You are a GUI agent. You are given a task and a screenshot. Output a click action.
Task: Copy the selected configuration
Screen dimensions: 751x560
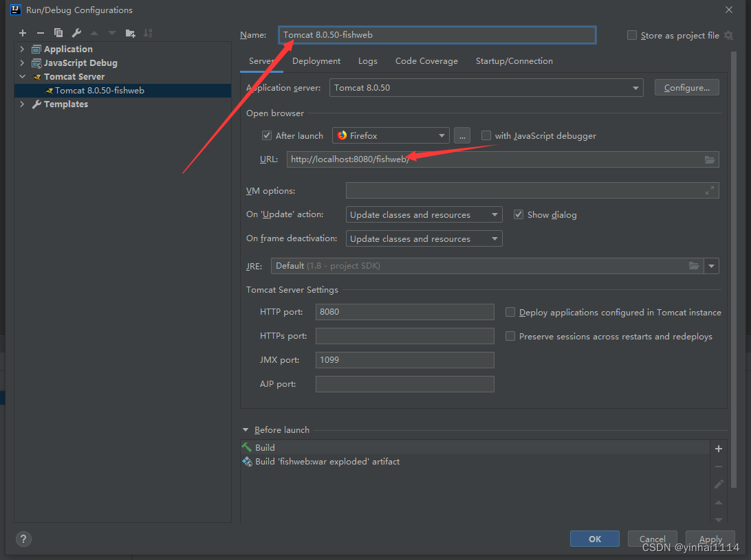coord(58,33)
